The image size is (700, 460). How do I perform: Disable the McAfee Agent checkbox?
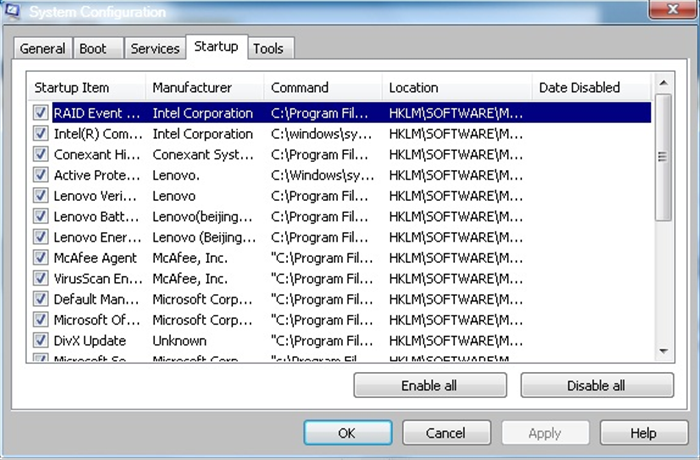pos(41,258)
